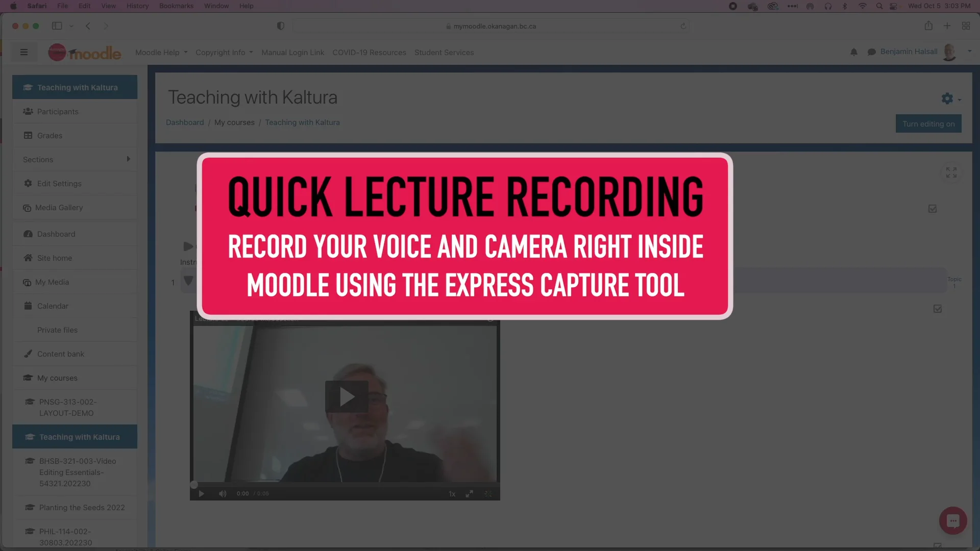The image size is (980, 551).
Task: Expand the course content fullscreen icon
Action: (950, 172)
